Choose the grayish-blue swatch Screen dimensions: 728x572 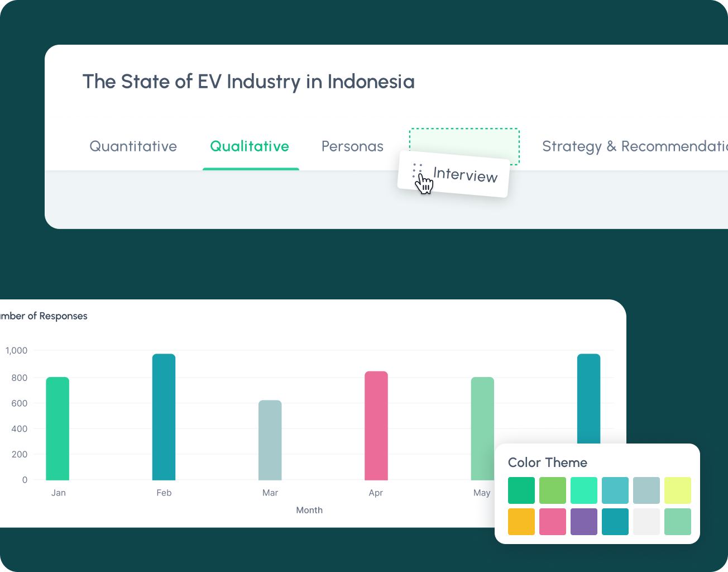click(646, 490)
